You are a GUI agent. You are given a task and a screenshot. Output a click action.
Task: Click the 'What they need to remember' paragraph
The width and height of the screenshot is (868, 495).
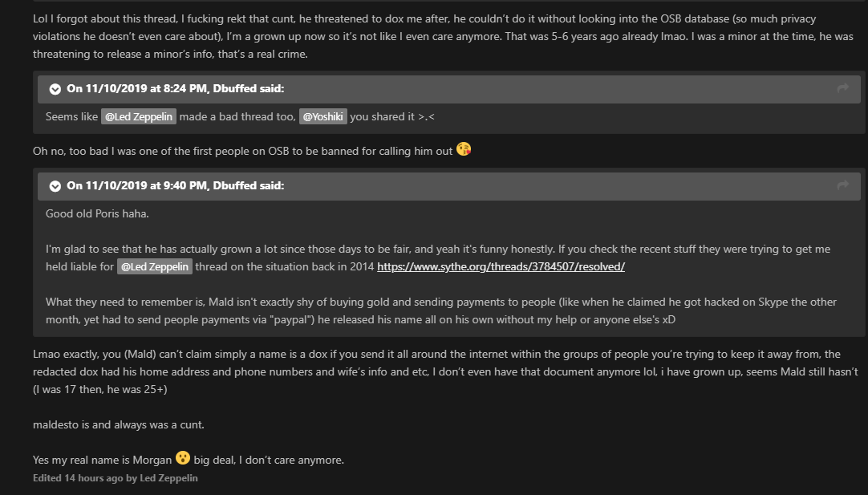440,310
